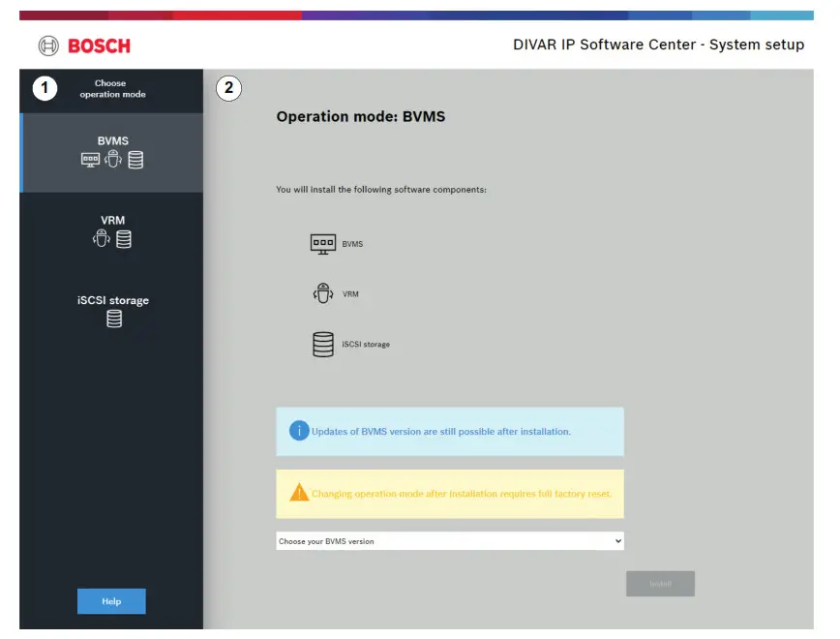The image size is (840, 639).
Task: Click the step 2 numbered circle
Action: (227, 88)
